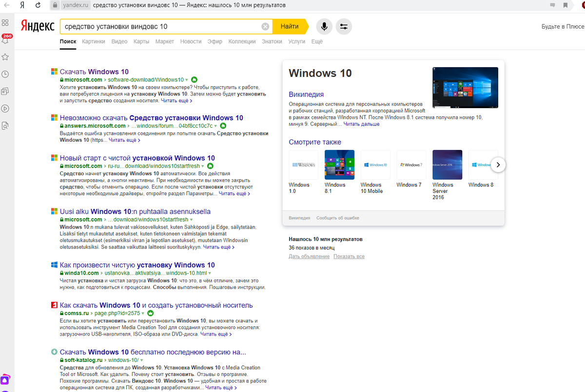This screenshot has height=392, width=585.
Task: Open 'Новый старт с чистой установкой' result
Action: pos(137,158)
